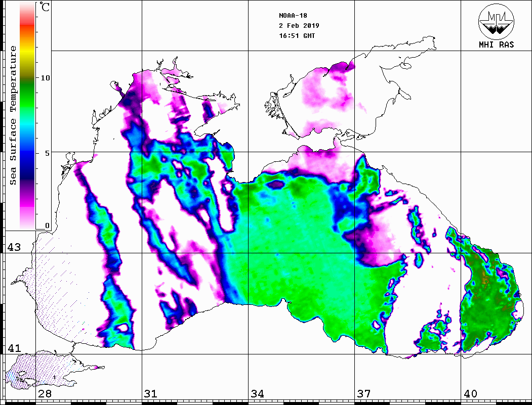Click the longitude label "34"
The image size is (532, 405).
(258, 394)
